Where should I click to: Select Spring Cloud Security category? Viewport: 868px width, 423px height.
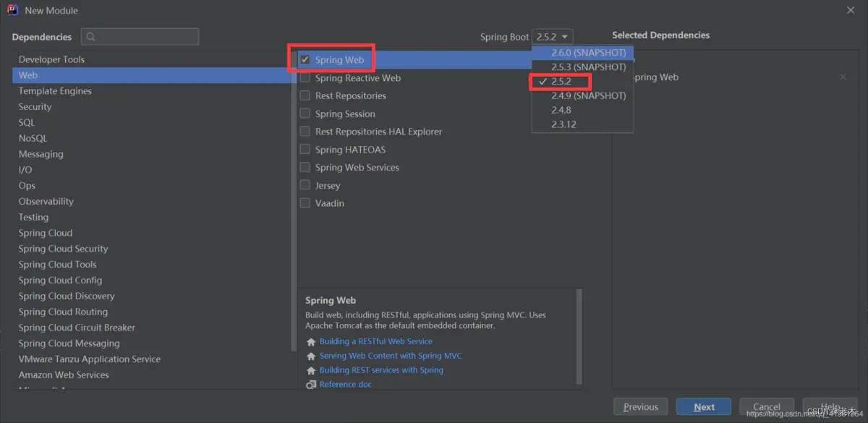[x=63, y=249]
